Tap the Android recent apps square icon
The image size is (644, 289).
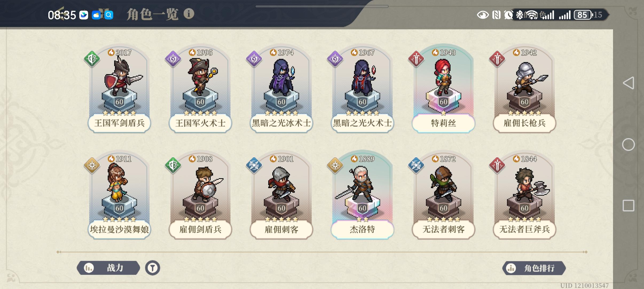[x=629, y=206]
